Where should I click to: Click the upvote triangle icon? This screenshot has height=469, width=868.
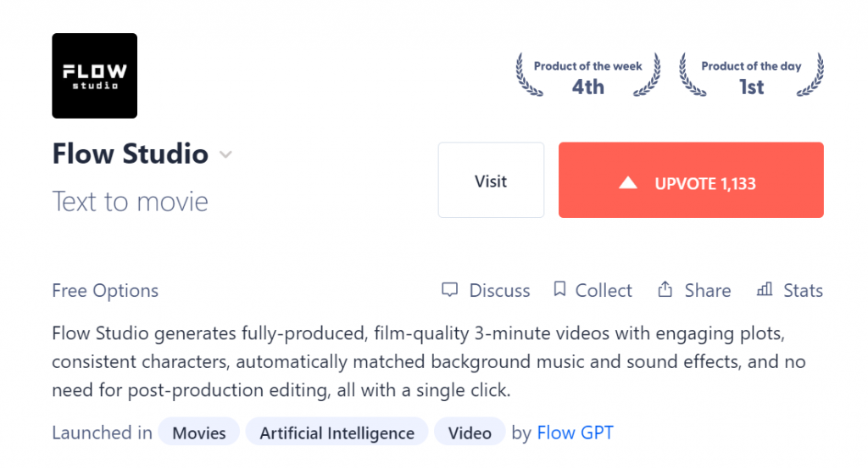[x=628, y=182]
